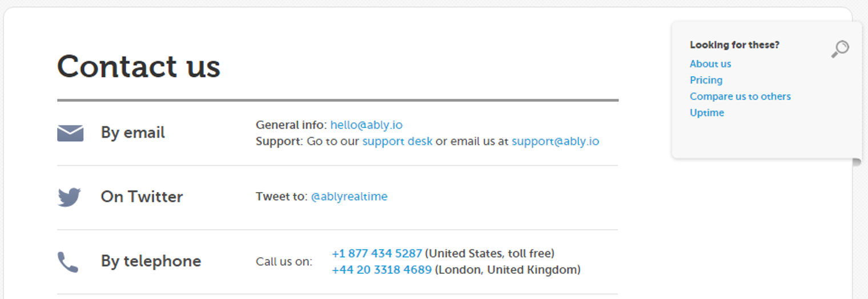Click the By email section label
Screen dimensions: 868x299
[132, 133]
